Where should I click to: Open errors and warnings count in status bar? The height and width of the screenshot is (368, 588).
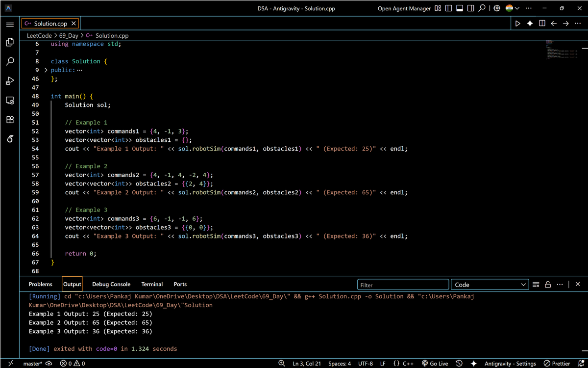click(73, 364)
